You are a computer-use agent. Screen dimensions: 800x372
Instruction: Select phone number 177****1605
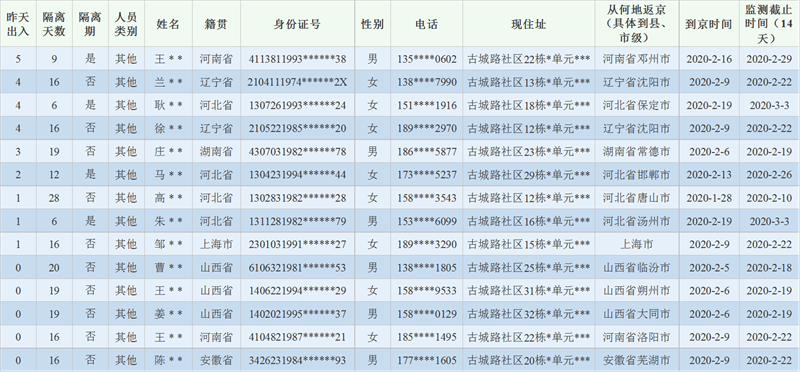coord(427,360)
